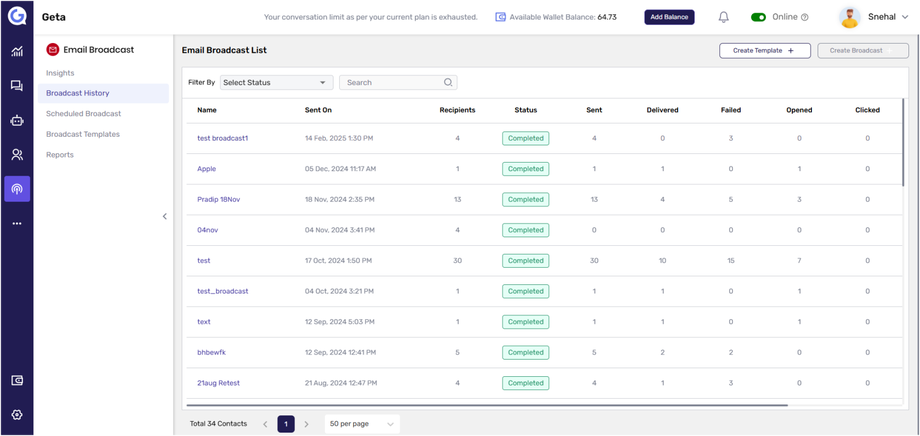
Task: Click the broadcast antenna sidebar icon
Action: click(17, 188)
